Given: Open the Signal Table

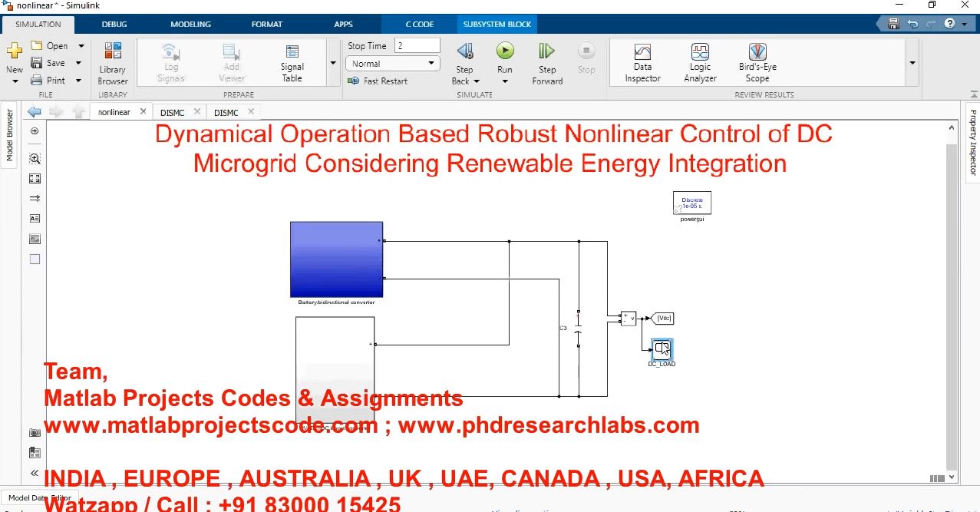Looking at the screenshot, I should pos(292,63).
